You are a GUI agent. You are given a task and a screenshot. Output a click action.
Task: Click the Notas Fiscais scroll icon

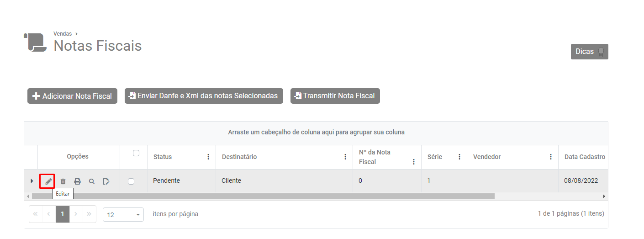(x=35, y=42)
